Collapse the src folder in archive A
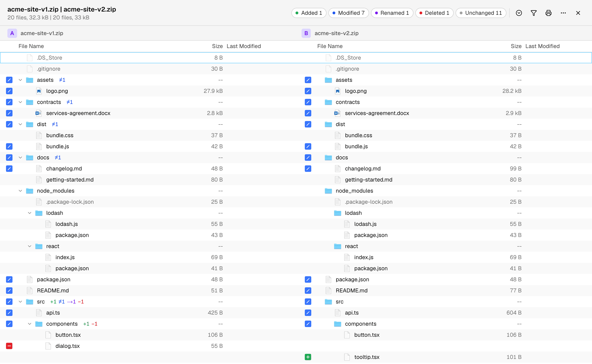 21,302
